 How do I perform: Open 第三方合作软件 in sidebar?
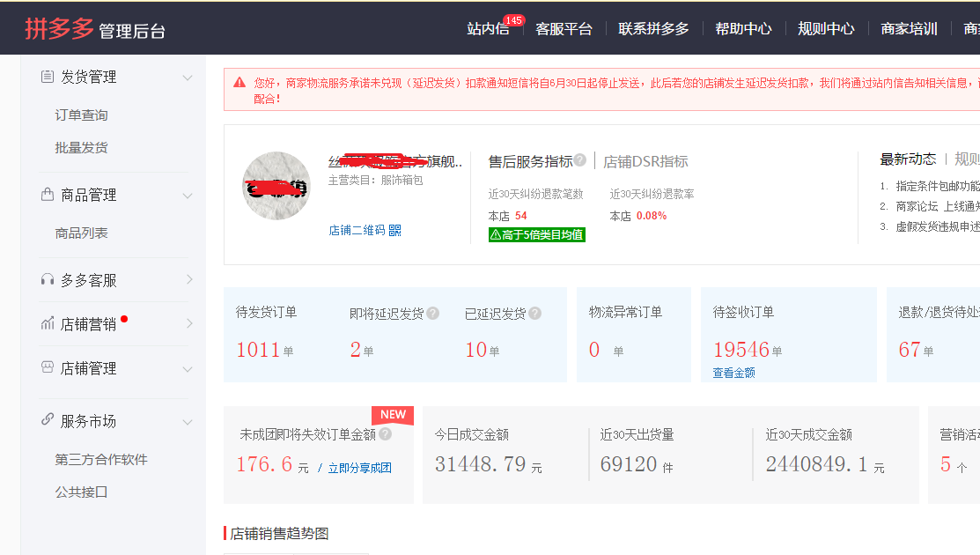coord(101,459)
